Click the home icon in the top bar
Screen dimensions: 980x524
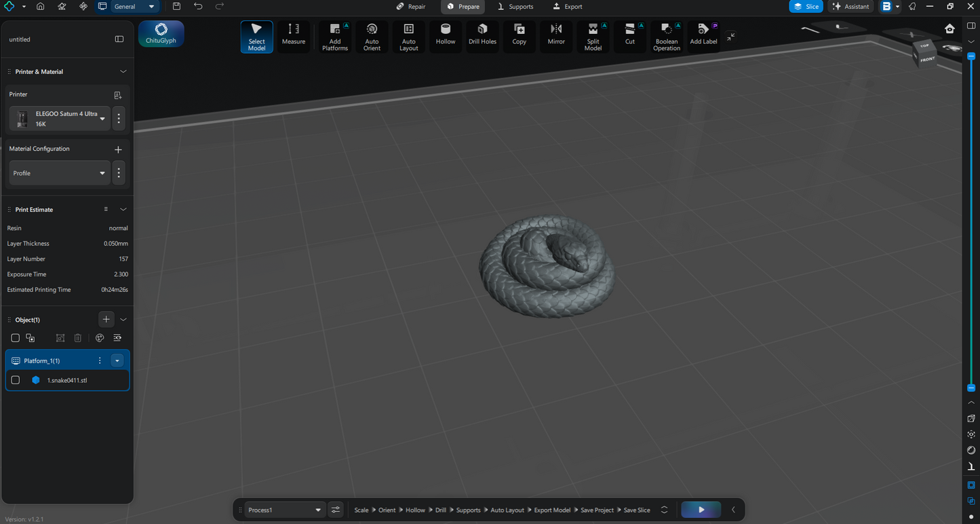tap(41, 6)
